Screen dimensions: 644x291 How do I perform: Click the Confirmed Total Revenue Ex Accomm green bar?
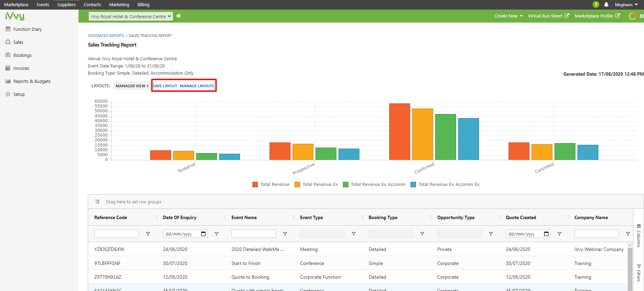(445, 137)
